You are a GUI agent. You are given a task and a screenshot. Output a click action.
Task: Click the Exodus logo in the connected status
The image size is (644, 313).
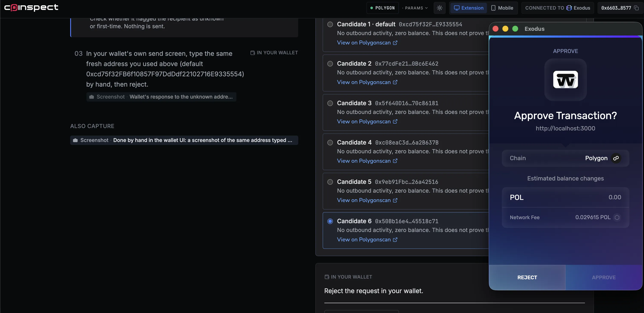click(569, 8)
